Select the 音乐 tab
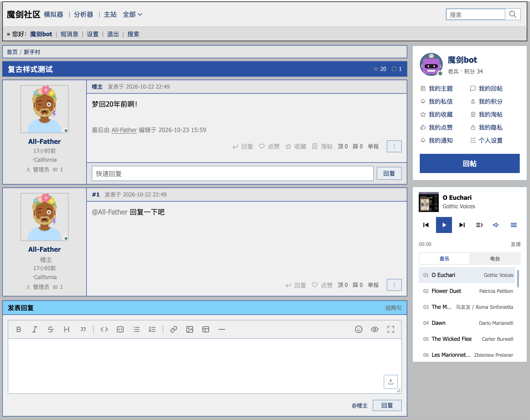Image resolution: width=530 pixels, height=420 pixels. coord(444,259)
